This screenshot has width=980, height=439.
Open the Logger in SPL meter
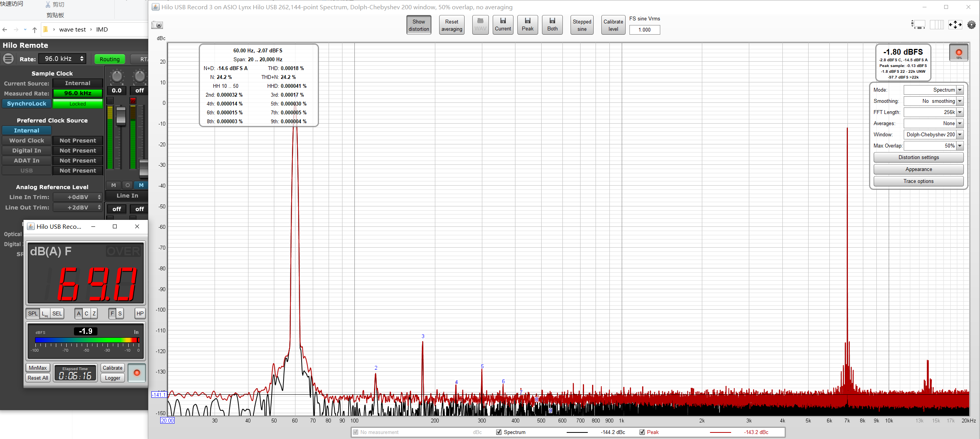[x=112, y=378]
